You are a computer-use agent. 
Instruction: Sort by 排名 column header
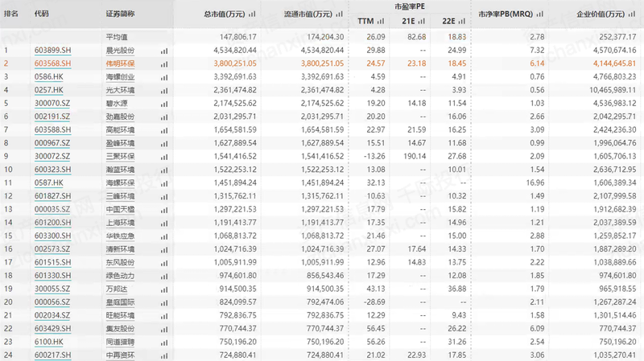click(x=11, y=14)
